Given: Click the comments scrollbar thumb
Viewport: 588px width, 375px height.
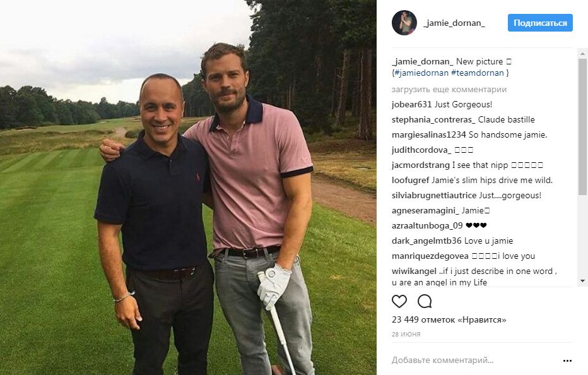Looking at the screenshot, I should coord(582,127).
